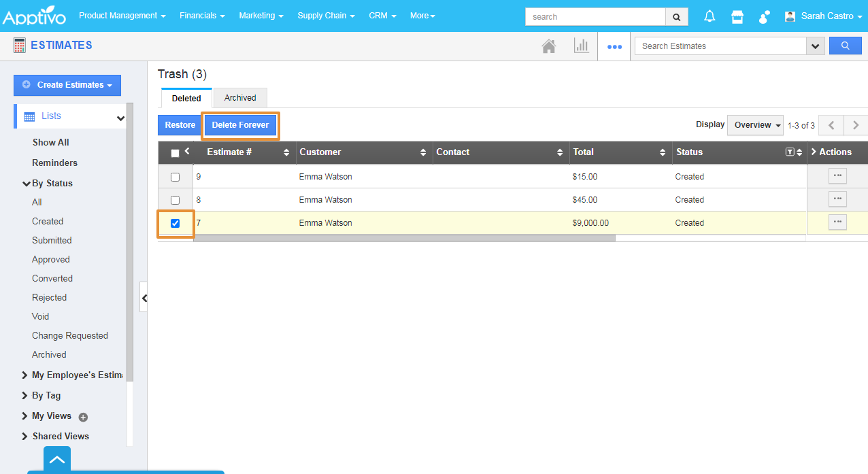This screenshot has height=474, width=868.
Task: Open the reports bar chart icon
Action: [x=581, y=45]
